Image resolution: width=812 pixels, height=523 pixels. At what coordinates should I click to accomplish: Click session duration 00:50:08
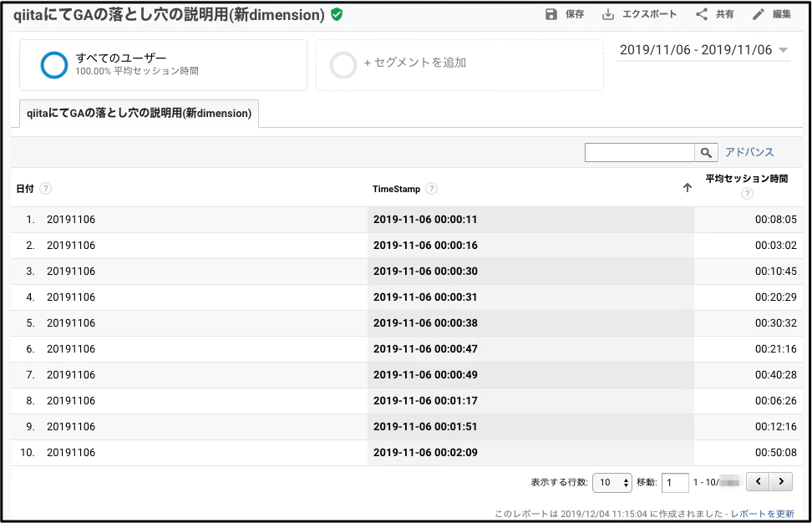(776, 453)
